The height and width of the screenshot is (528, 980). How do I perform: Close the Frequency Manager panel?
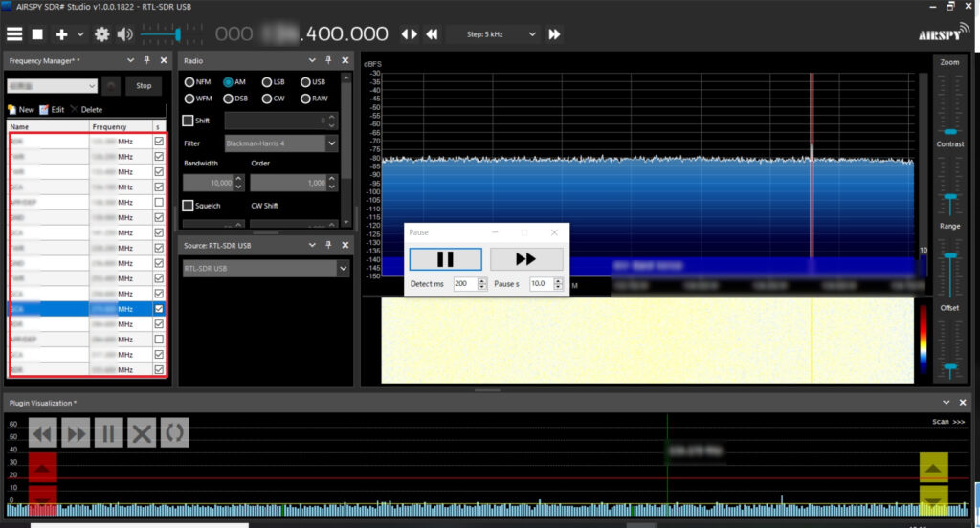pos(164,60)
